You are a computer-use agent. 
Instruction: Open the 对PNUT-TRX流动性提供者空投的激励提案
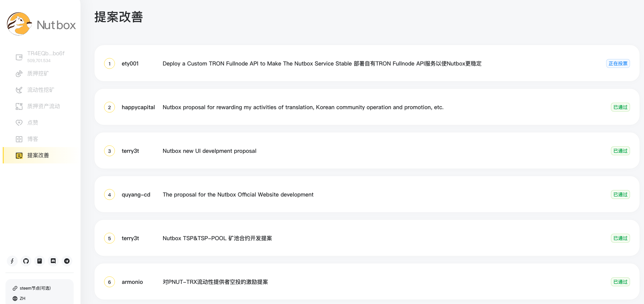pyautogui.click(x=215, y=282)
